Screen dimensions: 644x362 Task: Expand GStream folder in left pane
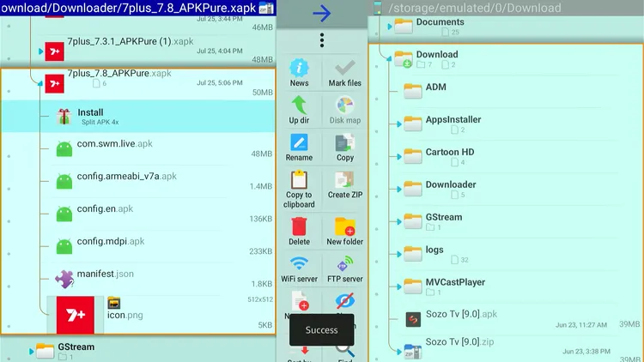(x=31, y=352)
